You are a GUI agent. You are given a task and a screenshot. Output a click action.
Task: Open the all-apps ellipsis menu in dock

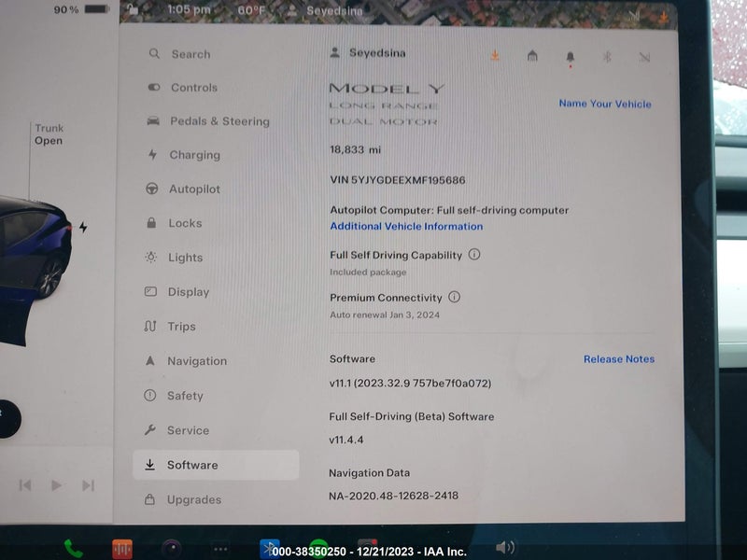(x=220, y=549)
